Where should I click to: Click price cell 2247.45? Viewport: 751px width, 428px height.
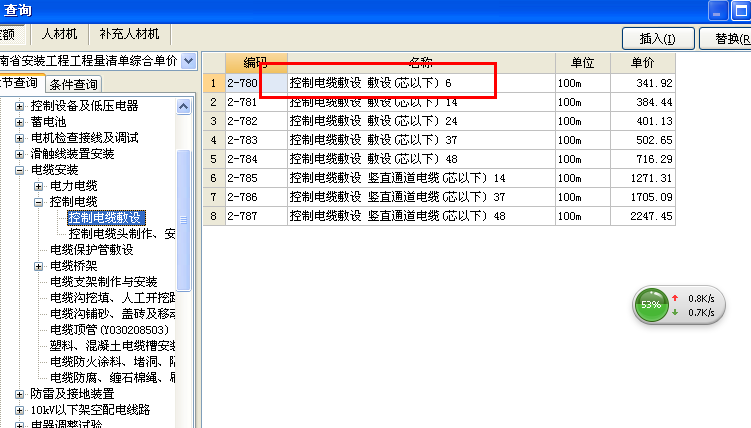(x=643, y=216)
